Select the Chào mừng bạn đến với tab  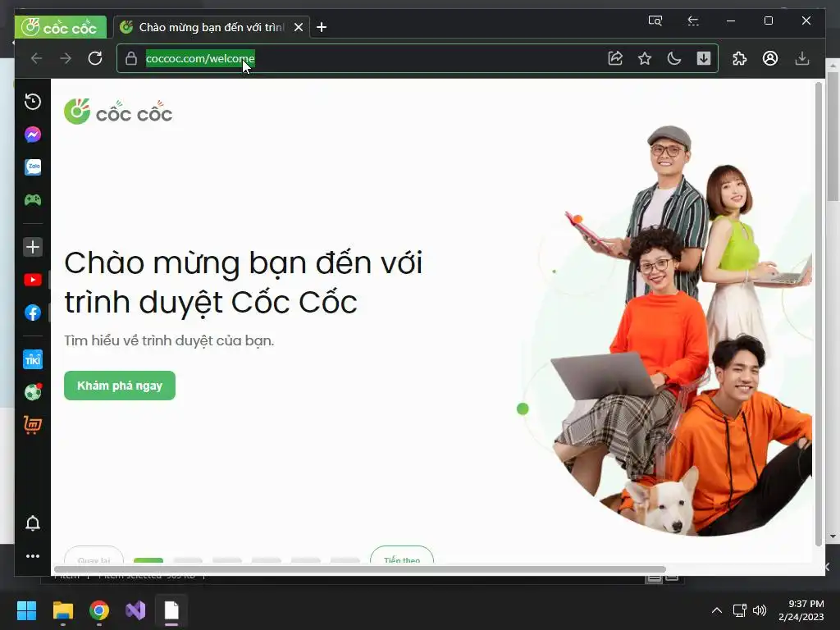pos(212,27)
